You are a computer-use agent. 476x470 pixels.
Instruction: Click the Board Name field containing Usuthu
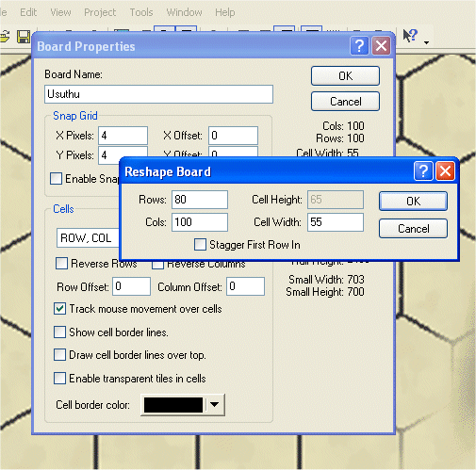pyautogui.click(x=158, y=94)
